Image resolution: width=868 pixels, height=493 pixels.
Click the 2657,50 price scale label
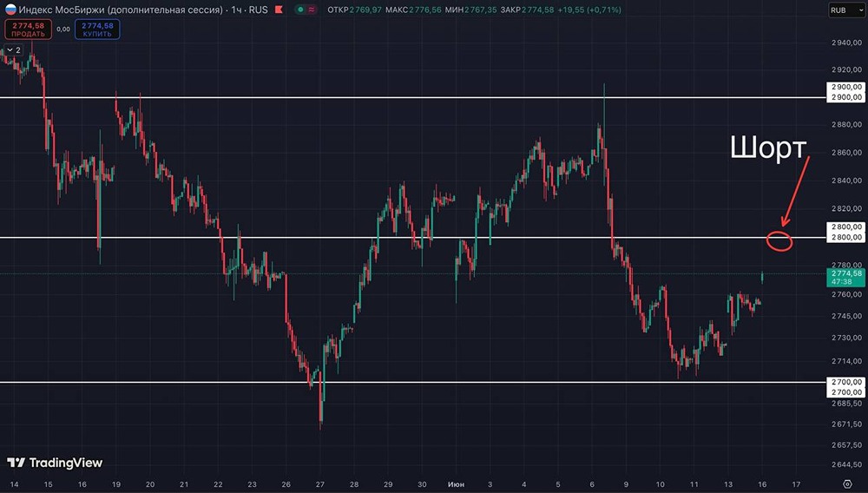point(846,444)
